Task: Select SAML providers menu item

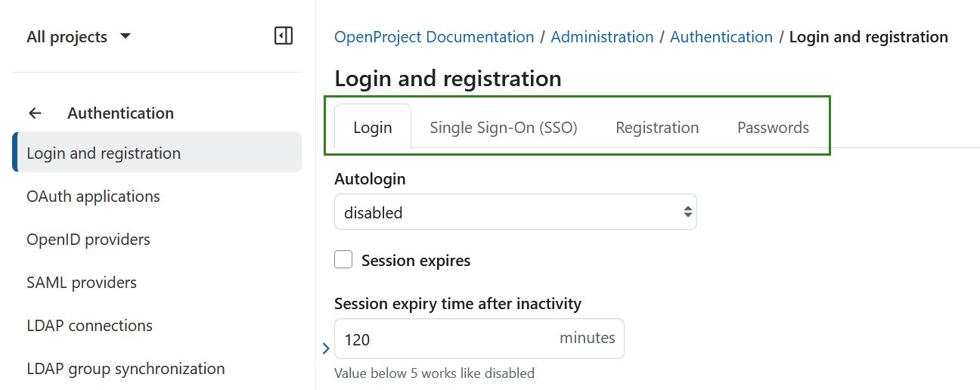Action: click(82, 283)
